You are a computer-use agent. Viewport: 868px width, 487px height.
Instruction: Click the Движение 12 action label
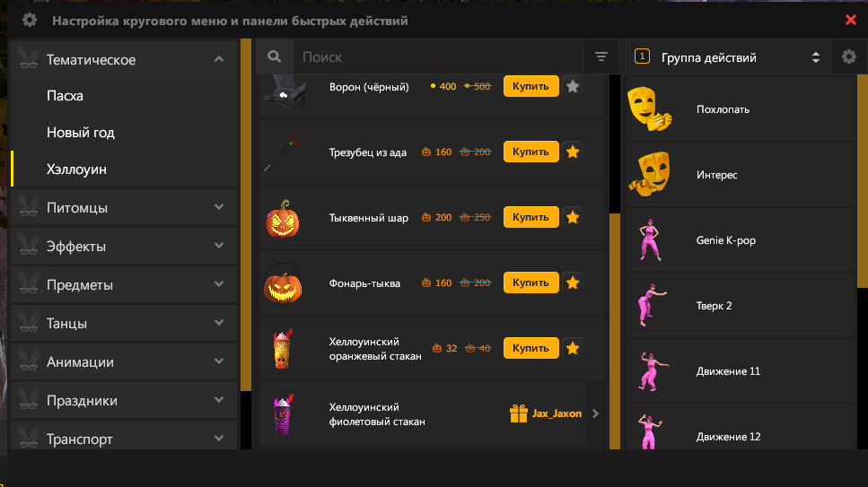(x=729, y=436)
